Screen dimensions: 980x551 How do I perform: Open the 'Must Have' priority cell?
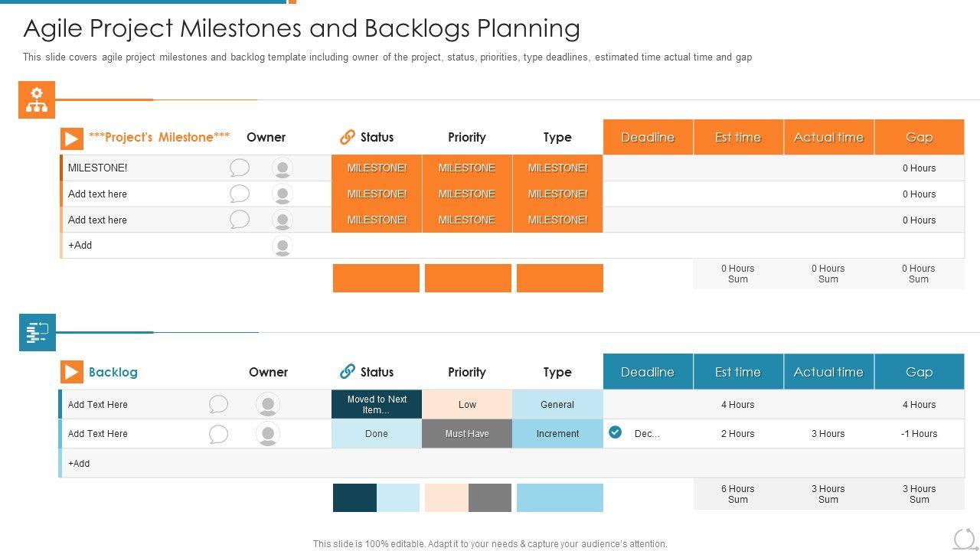tap(467, 434)
